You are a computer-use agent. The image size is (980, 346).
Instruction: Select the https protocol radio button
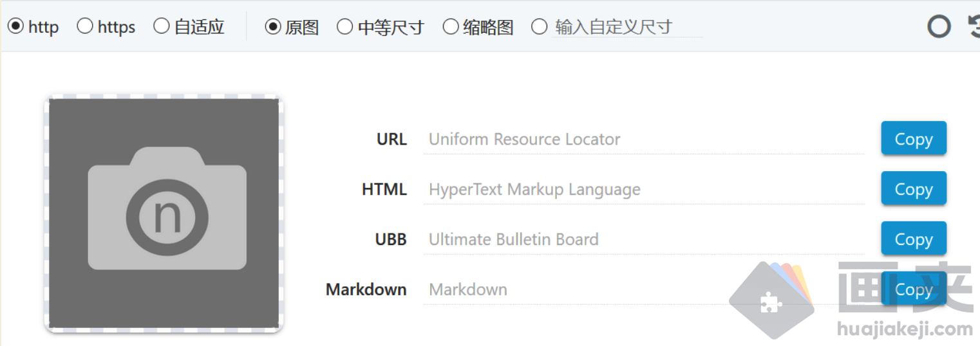[x=85, y=26]
